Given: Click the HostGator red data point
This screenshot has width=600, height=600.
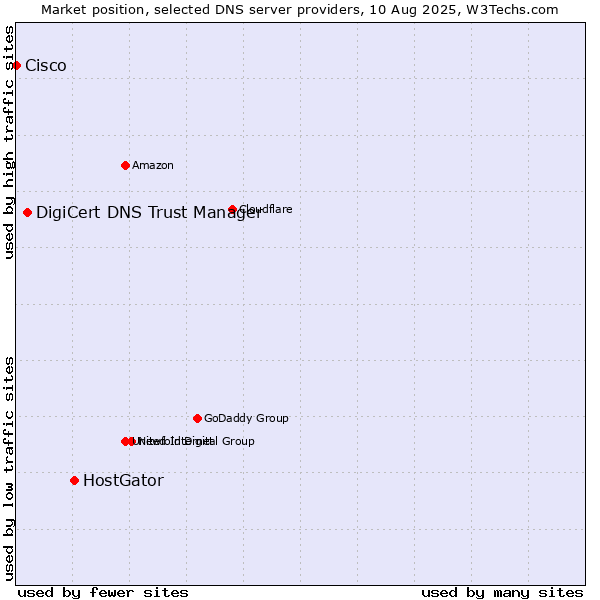Looking at the screenshot, I should click(x=75, y=480).
